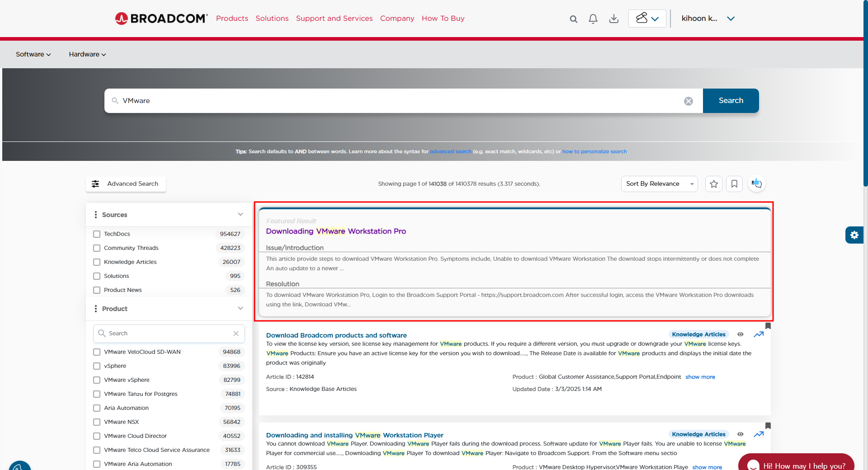Click the Sources panel drag-dots icon
Viewport: 868px width, 470px height.
point(95,215)
